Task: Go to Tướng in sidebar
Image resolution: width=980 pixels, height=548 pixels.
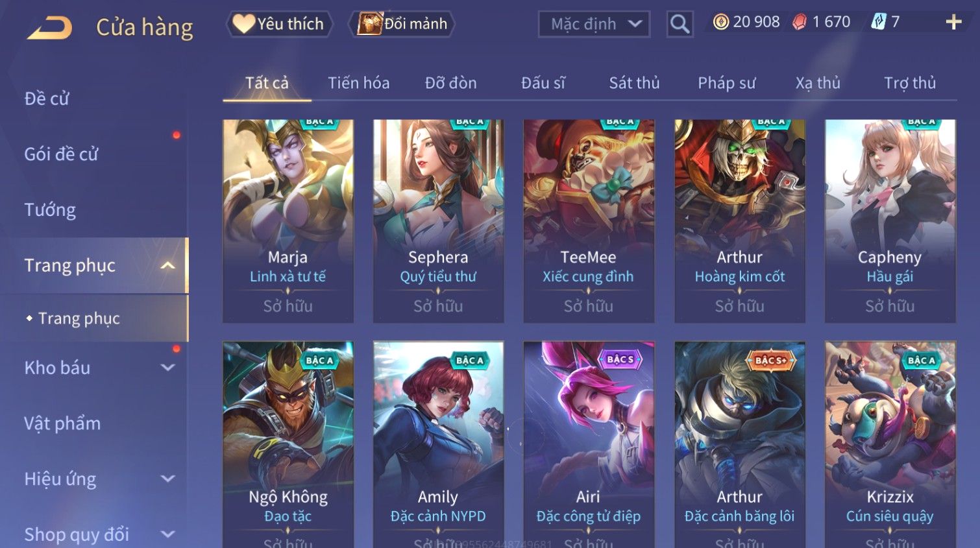Action: (50, 210)
